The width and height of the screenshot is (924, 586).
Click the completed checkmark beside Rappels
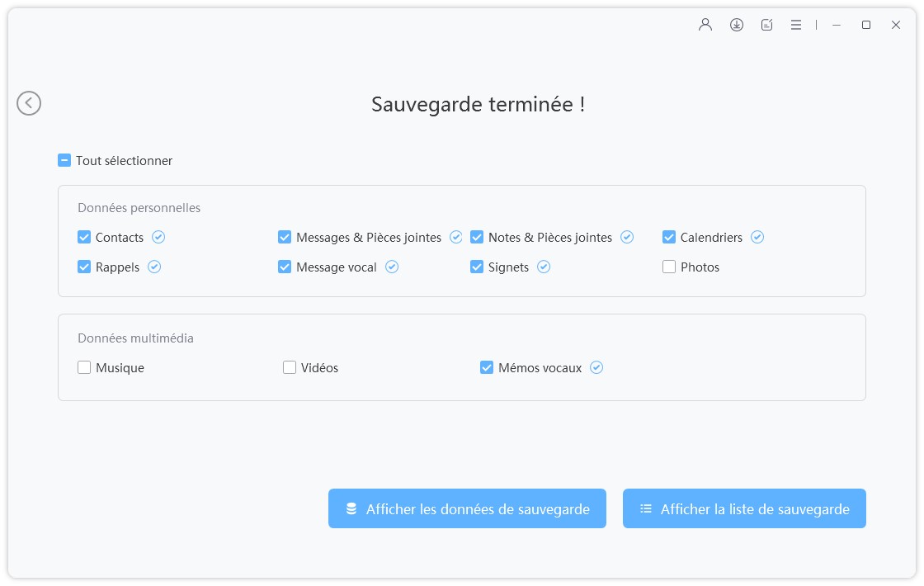(x=154, y=267)
